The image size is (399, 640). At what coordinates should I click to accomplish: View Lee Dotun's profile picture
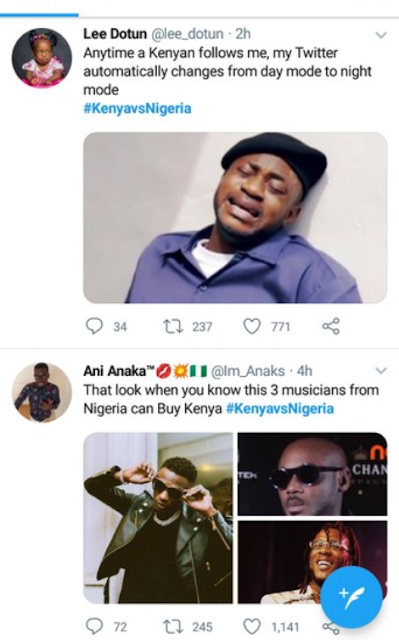coord(42,58)
